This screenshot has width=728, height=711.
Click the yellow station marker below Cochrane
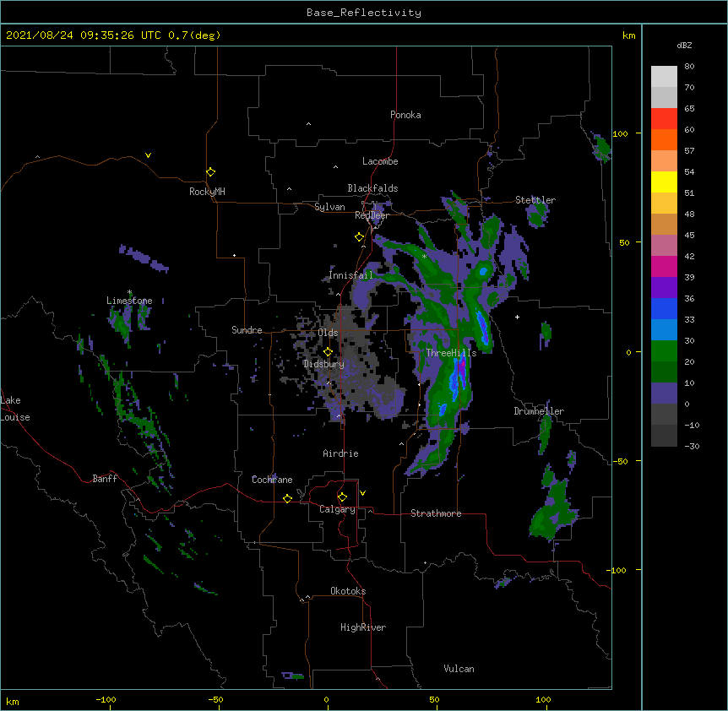click(287, 499)
